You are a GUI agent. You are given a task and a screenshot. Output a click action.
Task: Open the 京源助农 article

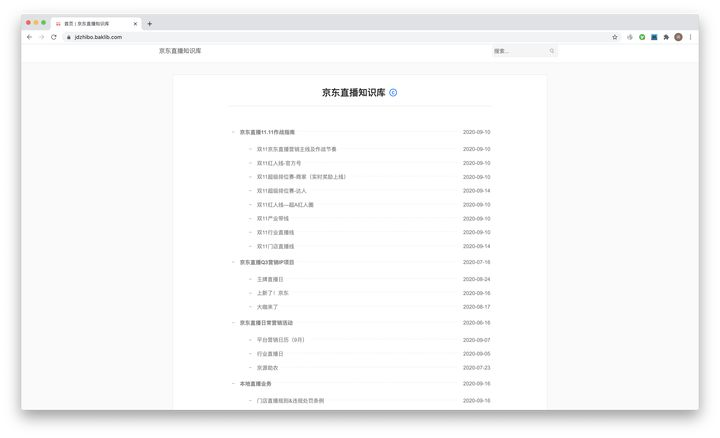(x=267, y=368)
